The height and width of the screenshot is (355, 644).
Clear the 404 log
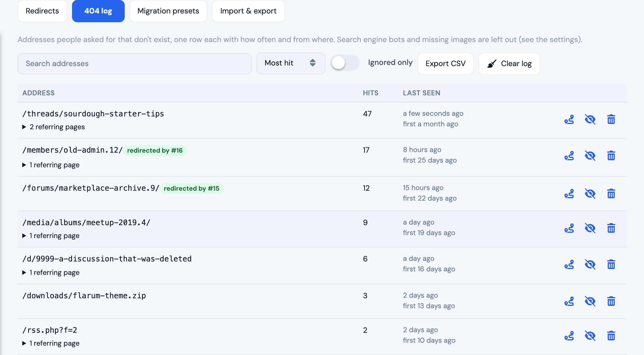(x=509, y=64)
